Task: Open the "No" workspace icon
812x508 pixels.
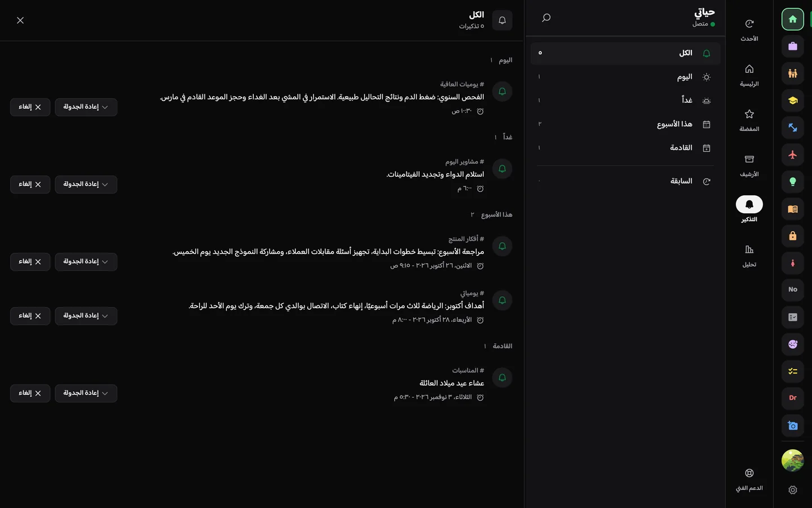Action: point(793,290)
